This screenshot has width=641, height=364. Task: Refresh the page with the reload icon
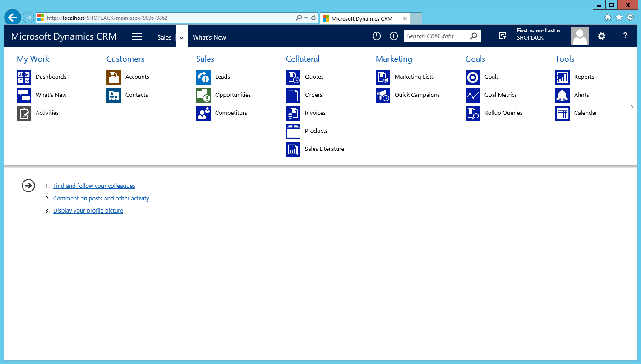coord(314,18)
